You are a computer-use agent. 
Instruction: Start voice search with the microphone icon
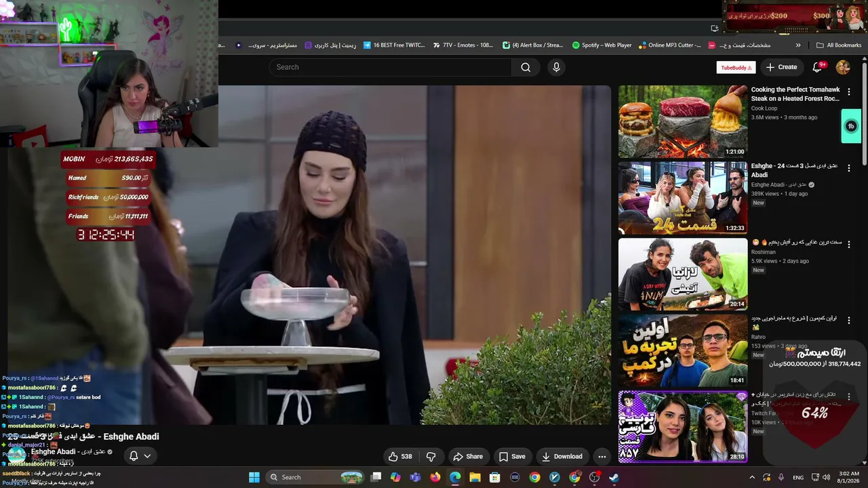pos(556,67)
